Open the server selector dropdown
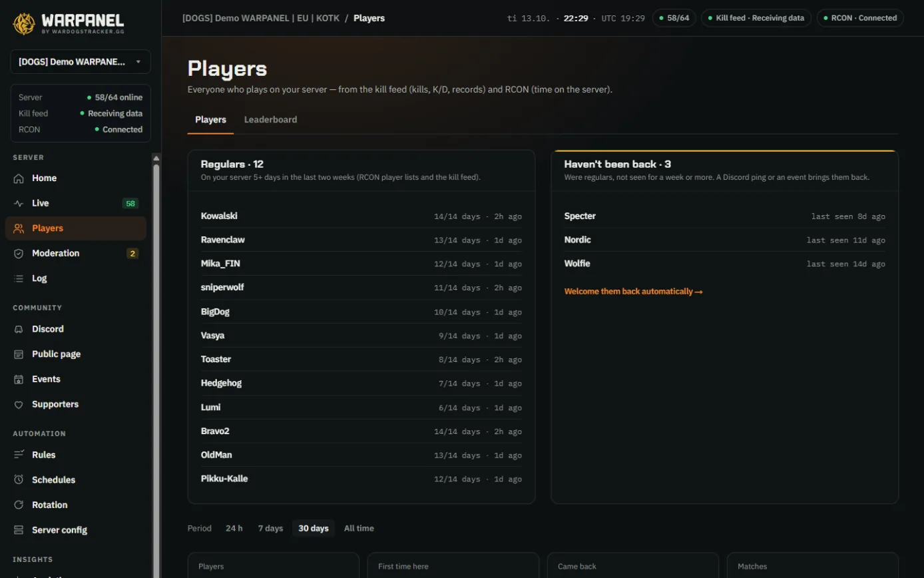 [x=81, y=62]
